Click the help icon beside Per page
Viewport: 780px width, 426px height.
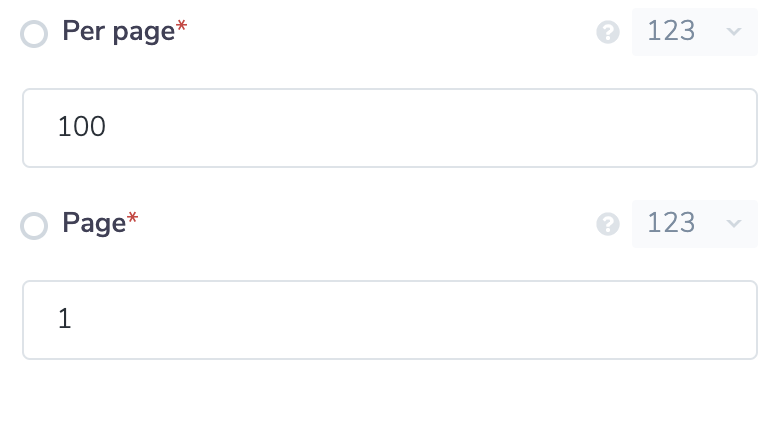pos(608,33)
